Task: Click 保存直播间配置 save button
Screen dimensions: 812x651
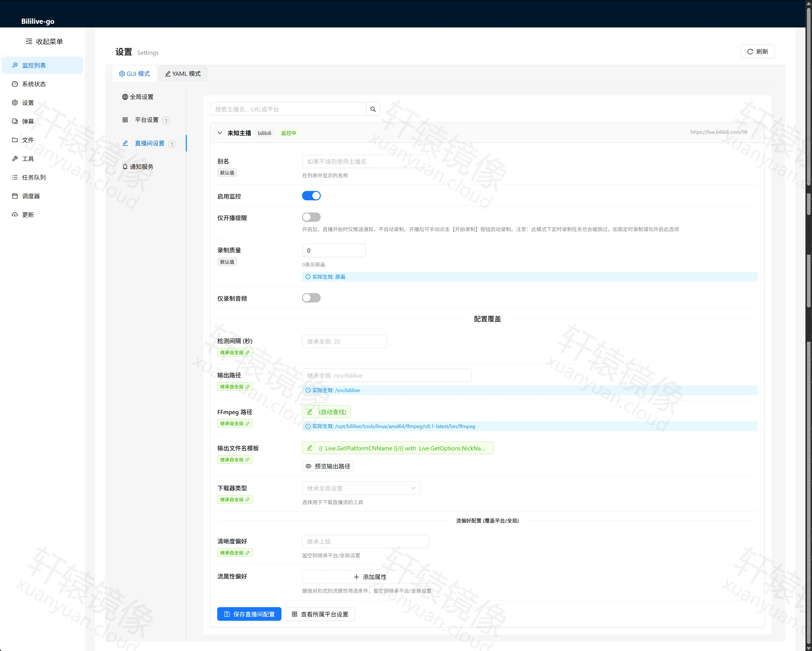Action: 249,614
